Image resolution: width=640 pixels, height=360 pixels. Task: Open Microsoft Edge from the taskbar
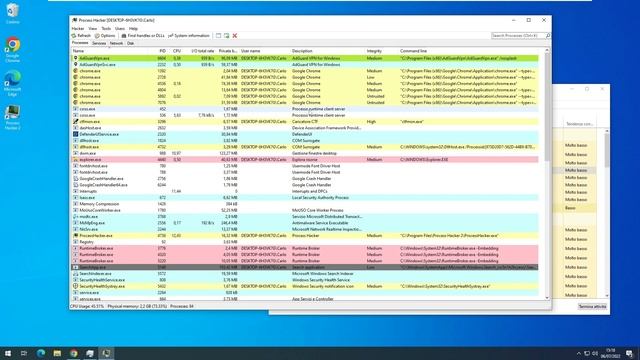click(x=41, y=353)
